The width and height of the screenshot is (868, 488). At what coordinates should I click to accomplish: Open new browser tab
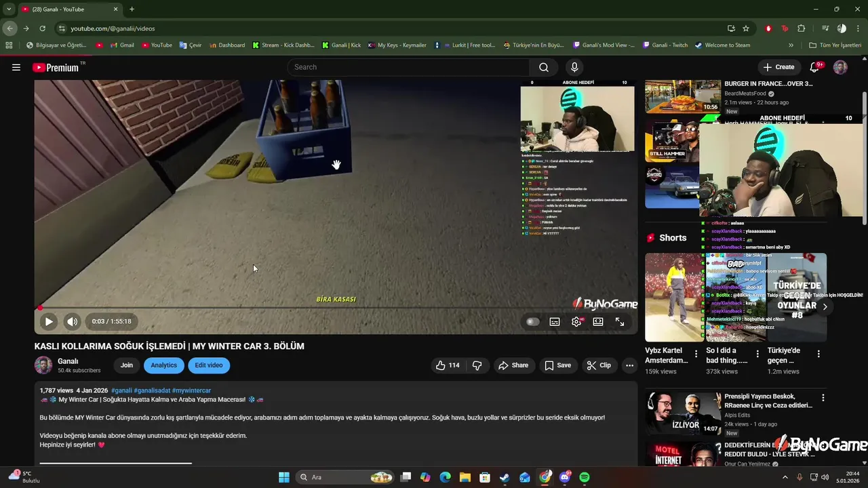[x=132, y=9]
